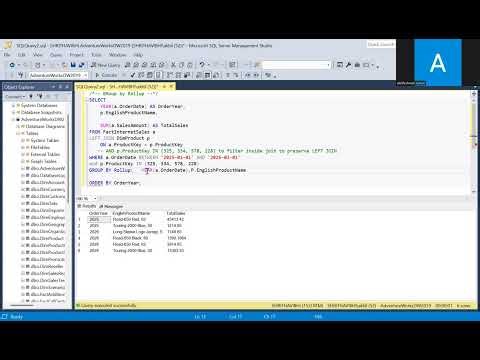Image resolution: width=480 pixels, height=360 pixels.
Task: Click the TotalSales column header
Action: [176, 213]
